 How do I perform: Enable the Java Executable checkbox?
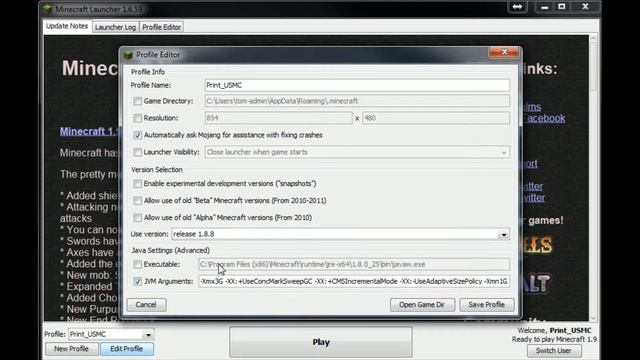click(x=138, y=264)
